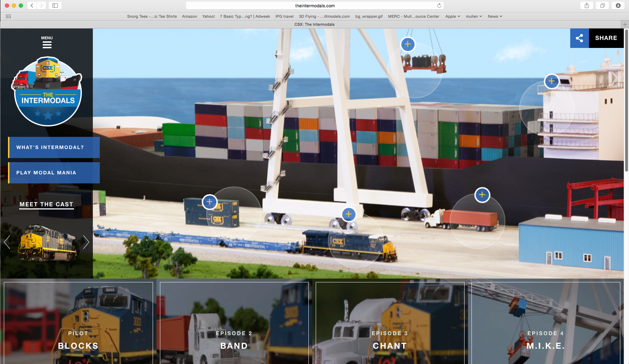Open the Yahoo! bookmark
The height and width of the screenshot is (364, 629).
click(x=209, y=16)
